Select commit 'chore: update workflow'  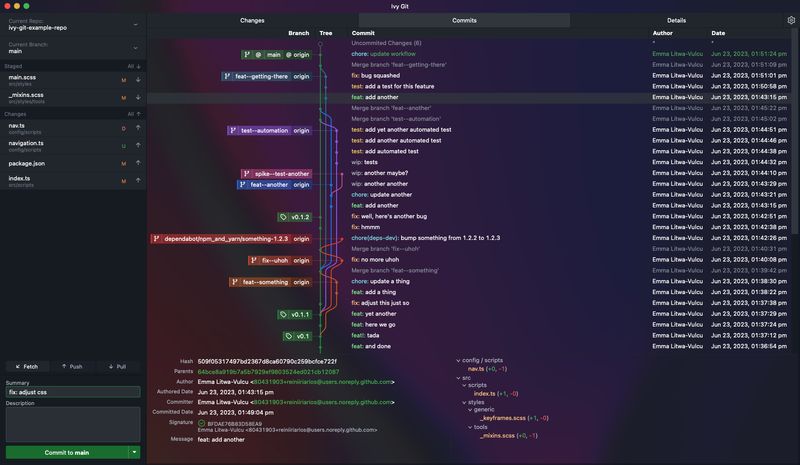(469, 54)
